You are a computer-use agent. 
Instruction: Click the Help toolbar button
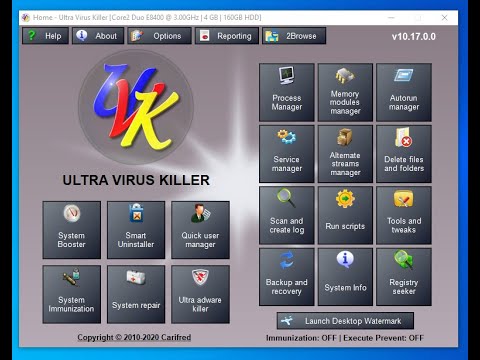[46, 36]
